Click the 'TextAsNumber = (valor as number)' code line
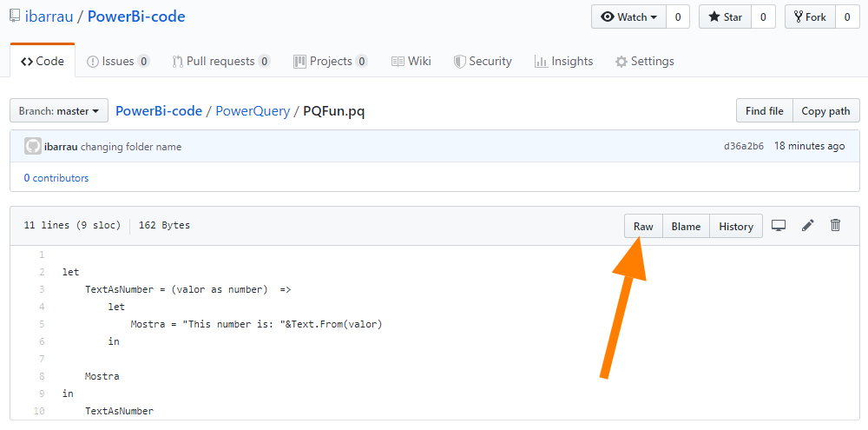This screenshot has height=430, width=868. (x=187, y=289)
